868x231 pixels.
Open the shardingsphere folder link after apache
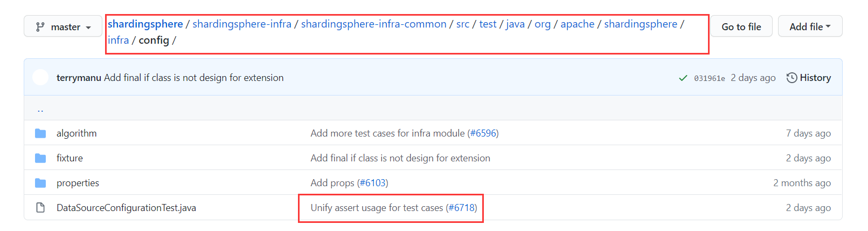[641, 24]
